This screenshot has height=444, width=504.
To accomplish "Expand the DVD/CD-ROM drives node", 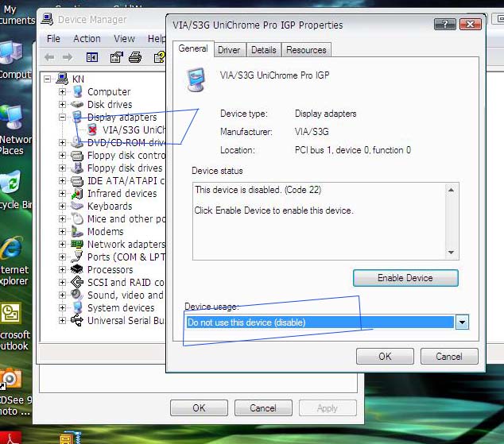I will (62, 143).
